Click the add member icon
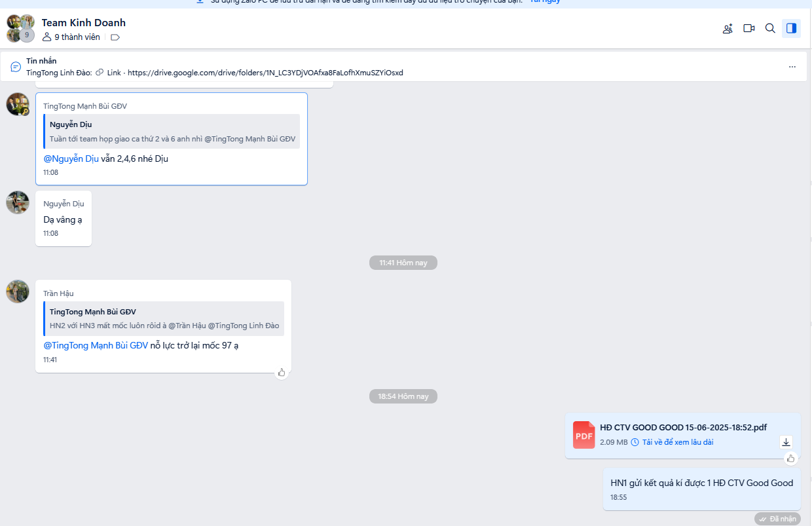Viewport: 812px width, 526px height. (x=728, y=28)
